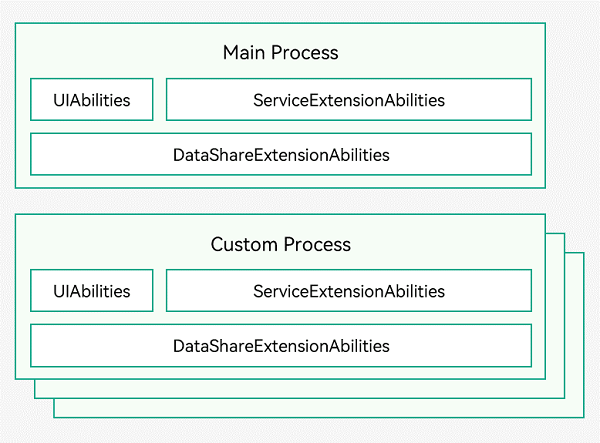Click the gap between UIAbilities and ServiceExtensionAbilities in Main Process
Screen dimensions: 600x443
pos(160,99)
